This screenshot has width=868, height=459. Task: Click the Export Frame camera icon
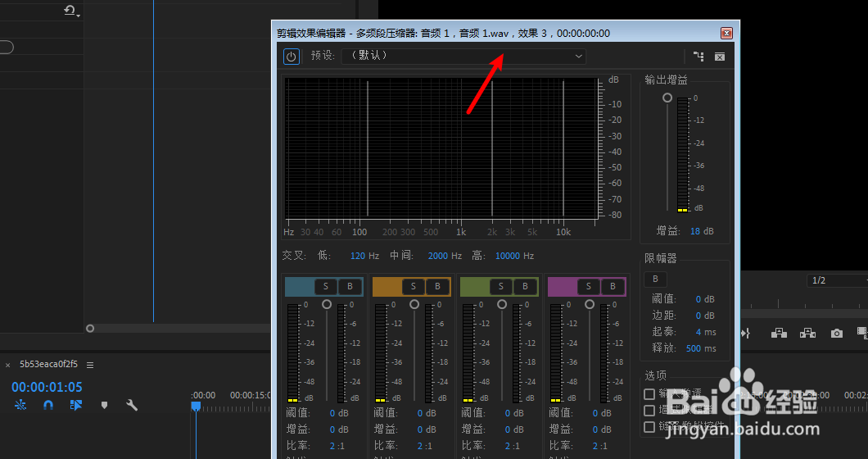[x=836, y=333]
